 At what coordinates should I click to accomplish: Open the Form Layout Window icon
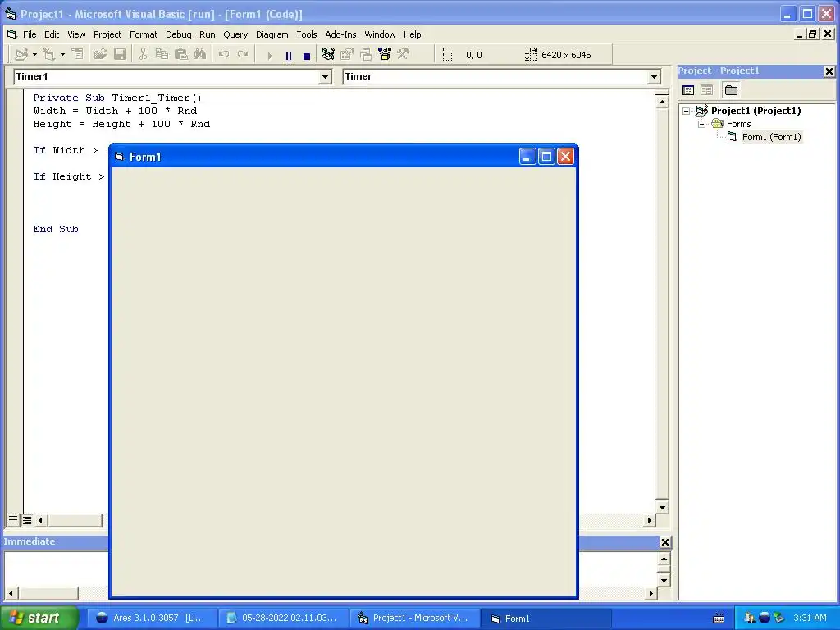[x=366, y=55]
